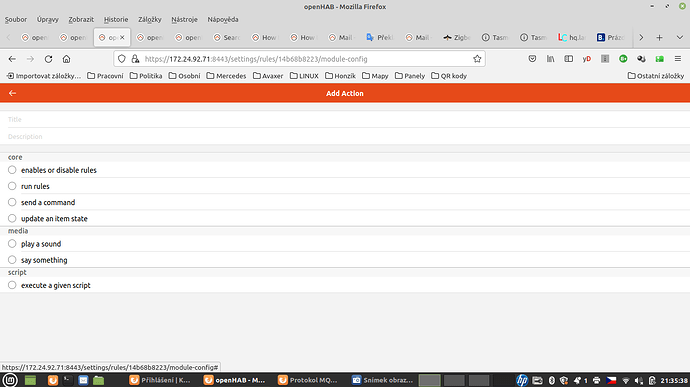Open the taskbar clock showing 21:35:38
The width and height of the screenshot is (690, 387).
[x=674, y=380]
